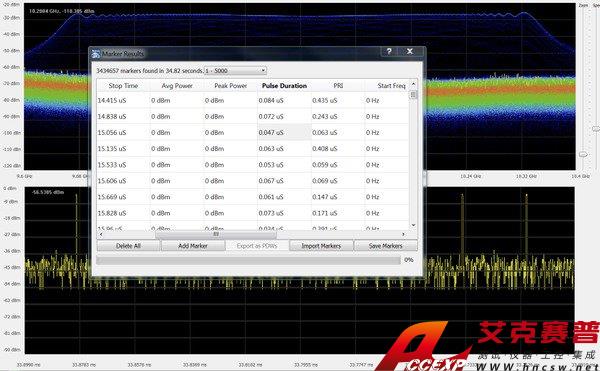This screenshot has height=371, width=600.
Task: Close the Marker Results dialog
Action: click(x=410, y=51)
